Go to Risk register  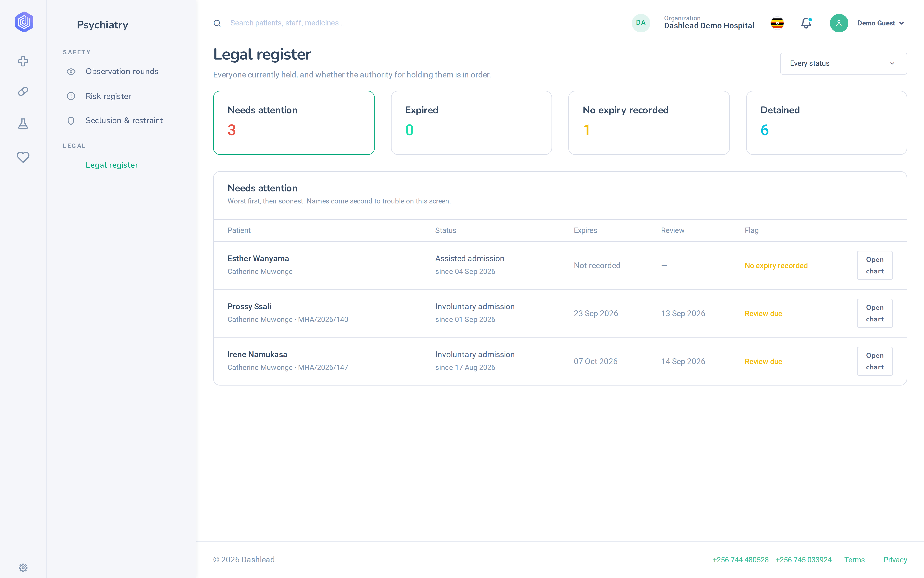(x=108, y=96)
